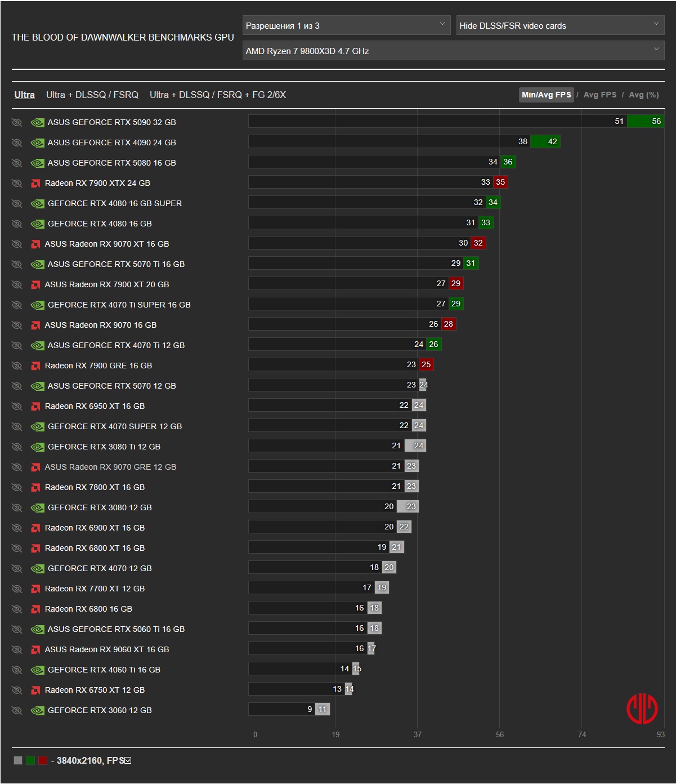Click NVIDIA logo beside ASUS RTX 5070 12 GB
This screenshot has width=676, height=784.
click(x=38, y=386)
